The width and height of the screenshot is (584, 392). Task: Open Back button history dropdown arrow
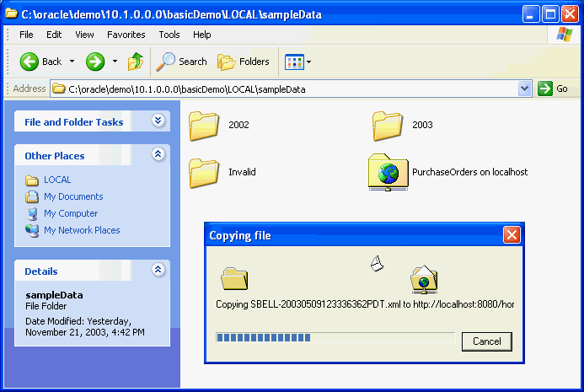click(x=72, y=62)
